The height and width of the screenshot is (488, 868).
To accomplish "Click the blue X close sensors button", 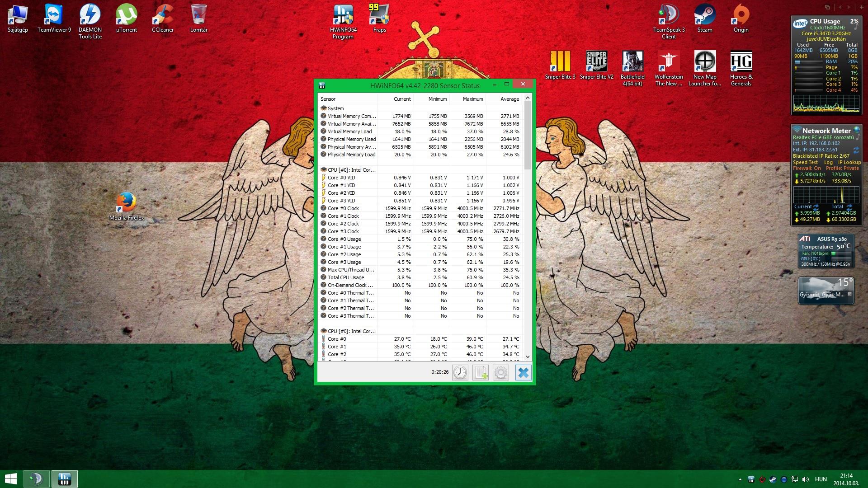I will point(523,372).
